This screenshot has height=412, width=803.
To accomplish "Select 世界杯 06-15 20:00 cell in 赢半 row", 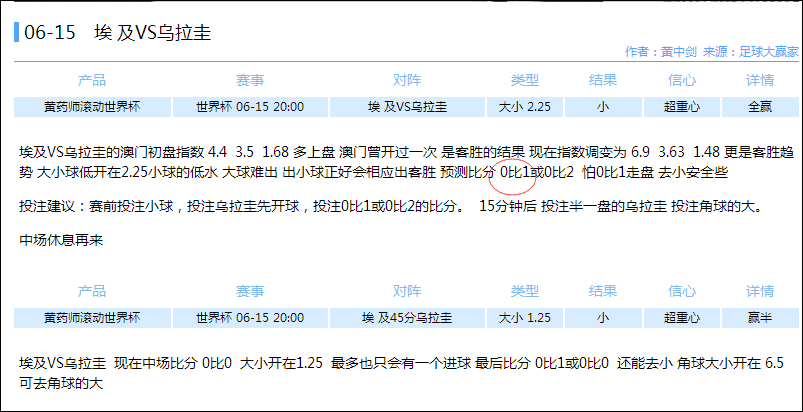I will tap(250, 318).
